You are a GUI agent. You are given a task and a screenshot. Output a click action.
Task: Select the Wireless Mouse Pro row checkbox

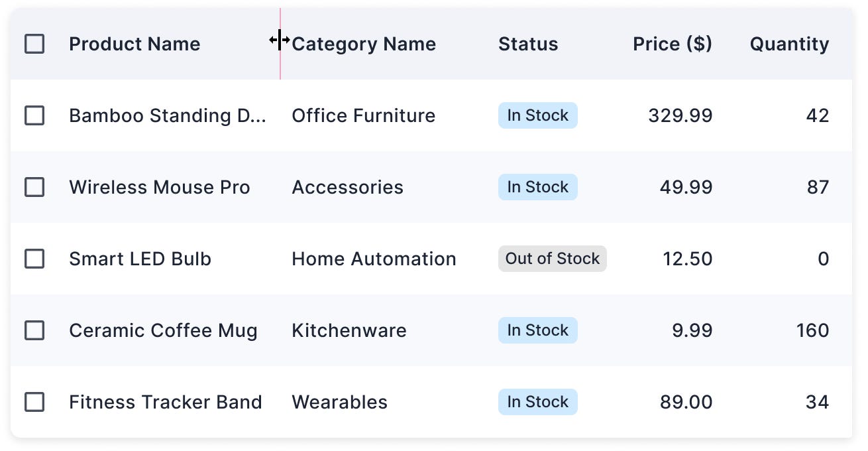pos(34,187)
